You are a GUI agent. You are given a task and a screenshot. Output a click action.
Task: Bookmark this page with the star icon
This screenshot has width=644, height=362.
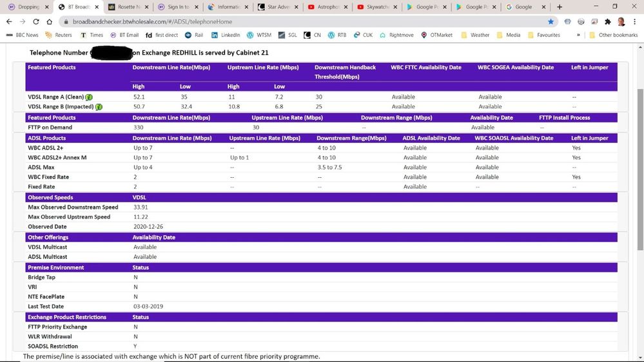point(551,21)
